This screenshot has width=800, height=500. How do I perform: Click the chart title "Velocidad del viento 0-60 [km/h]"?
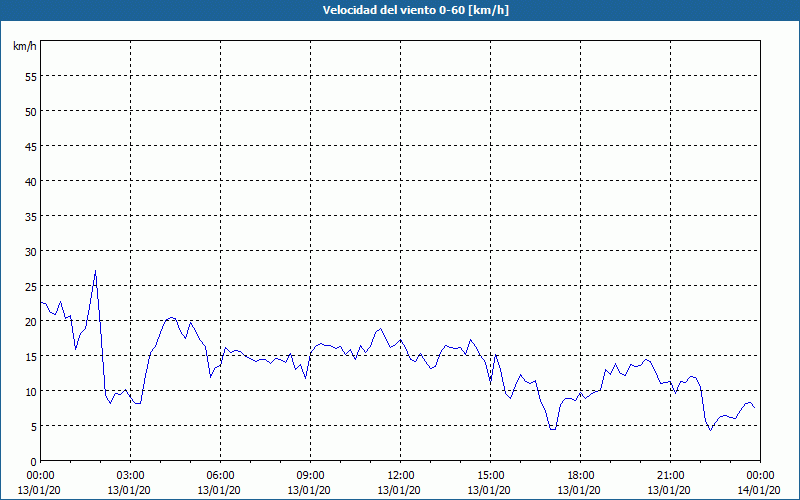click(x=415, y=10)
